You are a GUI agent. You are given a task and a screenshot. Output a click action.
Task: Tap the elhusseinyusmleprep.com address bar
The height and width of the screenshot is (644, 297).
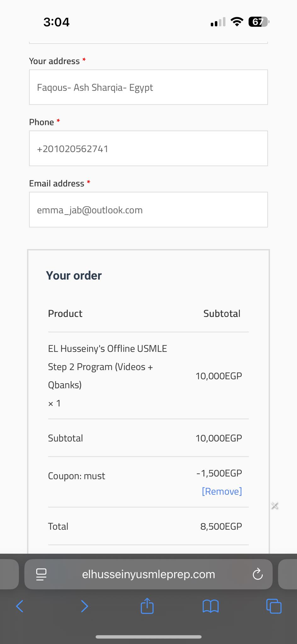(x=148, y=574)
